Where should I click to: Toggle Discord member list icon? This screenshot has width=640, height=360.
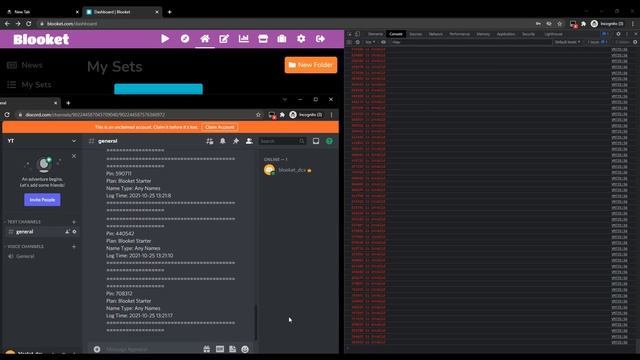click(x=249, y=141)
